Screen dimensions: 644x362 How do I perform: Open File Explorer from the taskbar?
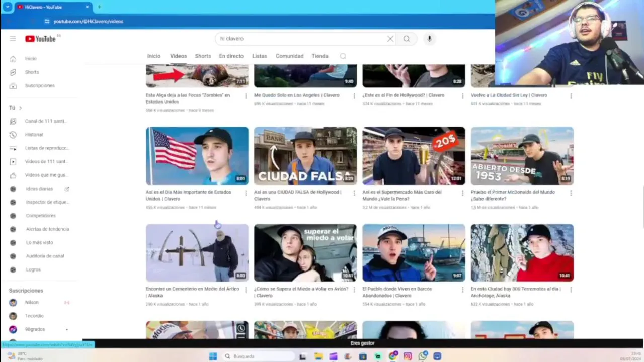pyautogui.click(x=318, y=356)
